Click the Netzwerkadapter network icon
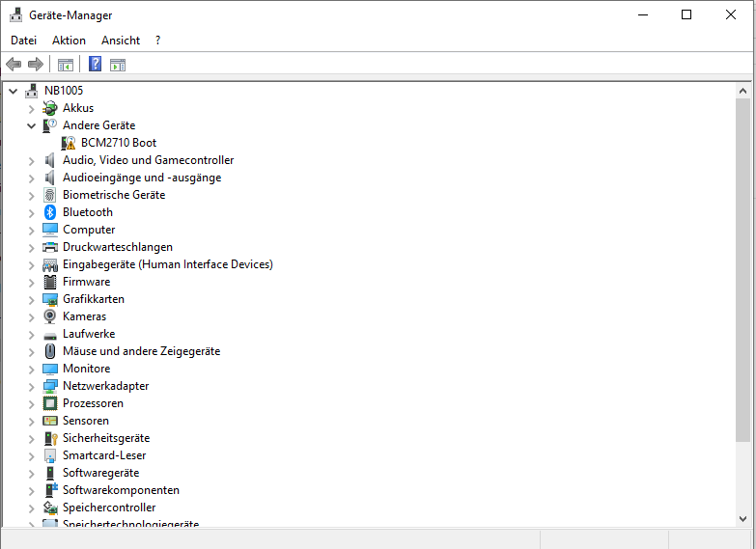The width and height of the screenshot is (756, 549). (49, 386)
